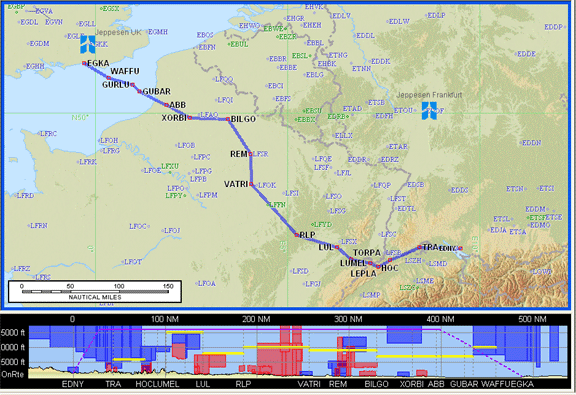Image resolution: width=576 pixels, height=395 pixels.
Task: Click the Jeppesen UK office icon
Action: [88, 44]
